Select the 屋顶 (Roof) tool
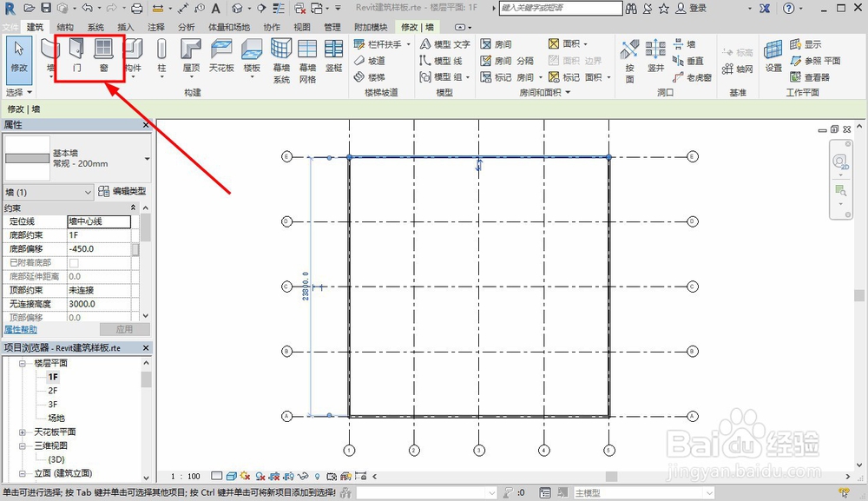 (191, 56)
